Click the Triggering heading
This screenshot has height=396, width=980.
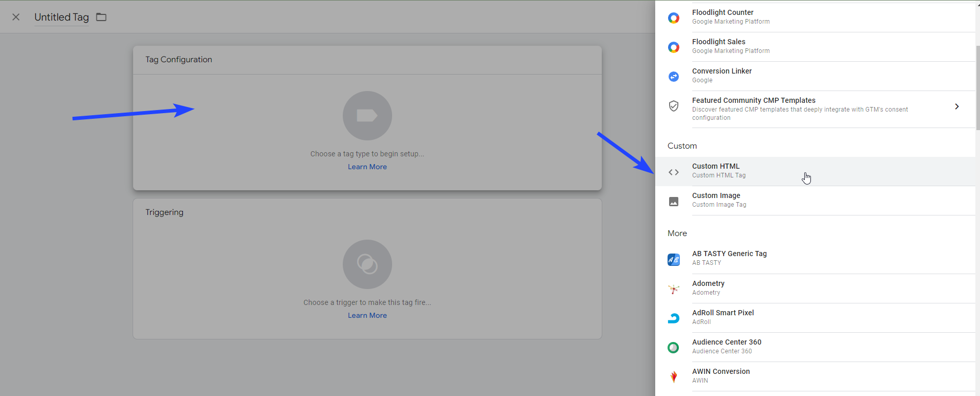point(164,212)
